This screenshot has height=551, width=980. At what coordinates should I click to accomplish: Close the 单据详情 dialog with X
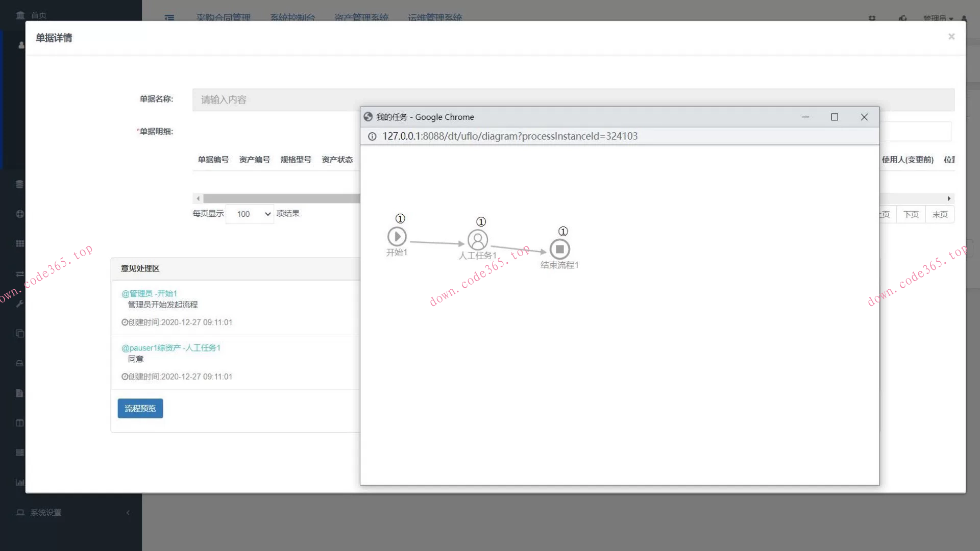(x=951, y=37)
